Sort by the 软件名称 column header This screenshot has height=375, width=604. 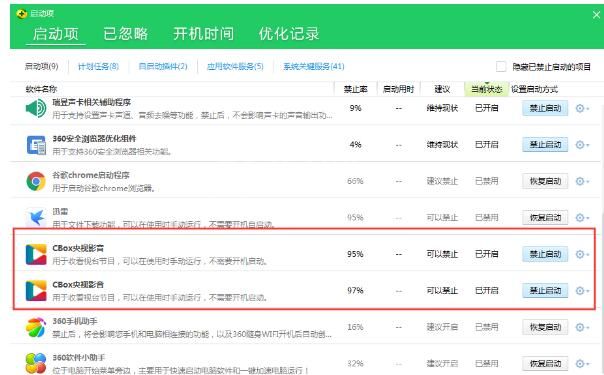[41, 89]
